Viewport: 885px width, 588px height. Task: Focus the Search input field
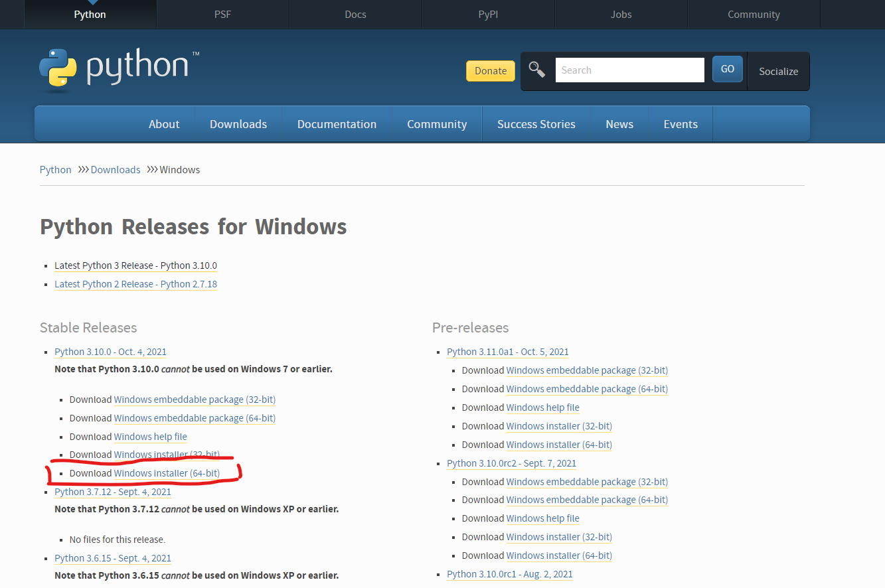(x=629, y=70)
